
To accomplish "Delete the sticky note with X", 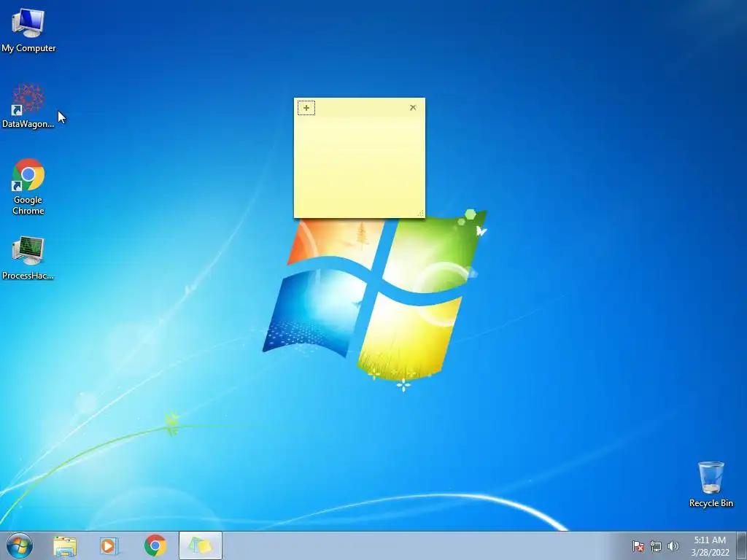I will coord(413,108).
